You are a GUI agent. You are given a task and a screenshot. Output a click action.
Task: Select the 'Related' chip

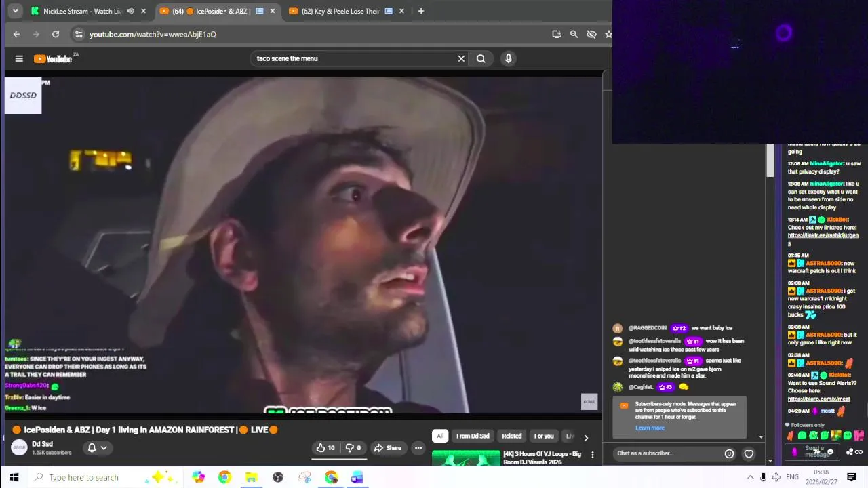click(511, 436)
